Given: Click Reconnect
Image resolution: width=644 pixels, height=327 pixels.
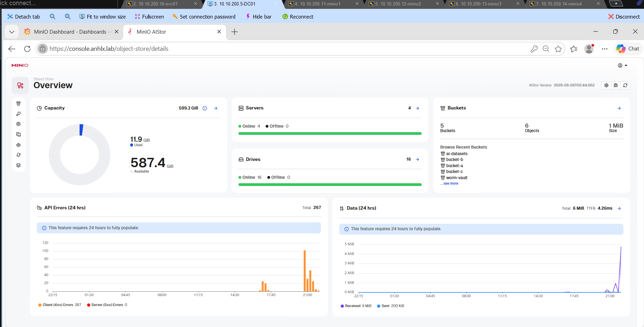Looking at the screenshot, I should coord(298,16).
